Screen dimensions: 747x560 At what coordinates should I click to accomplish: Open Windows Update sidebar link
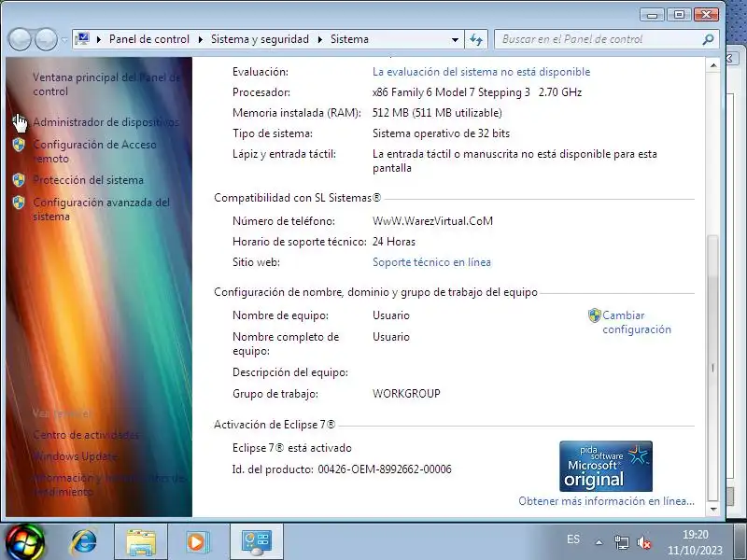pos(75,456)
